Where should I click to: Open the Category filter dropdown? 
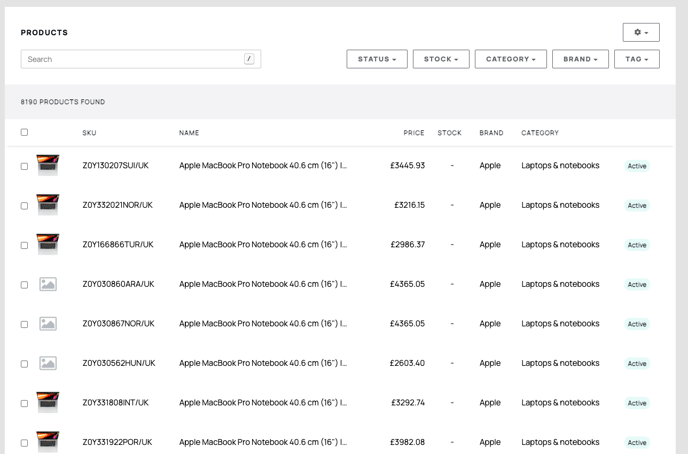tap(511, 59)
